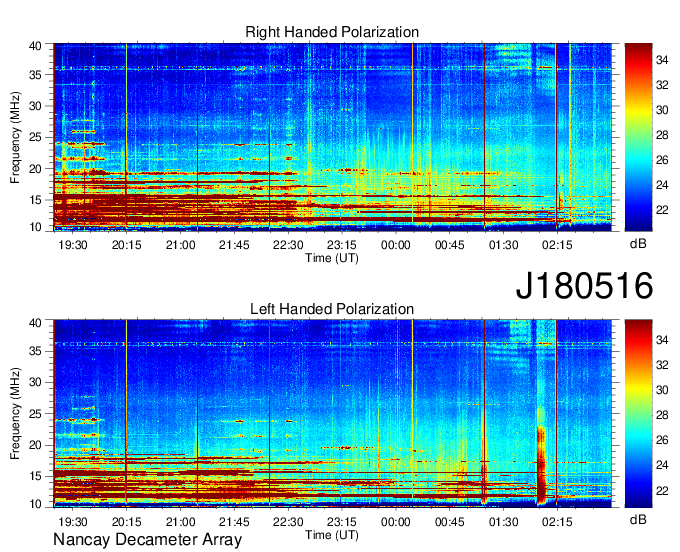The width and height of the screenshot is (680, 552).
Task: Click the Left Handed plot color bar
Action: [x=638, y=414]
